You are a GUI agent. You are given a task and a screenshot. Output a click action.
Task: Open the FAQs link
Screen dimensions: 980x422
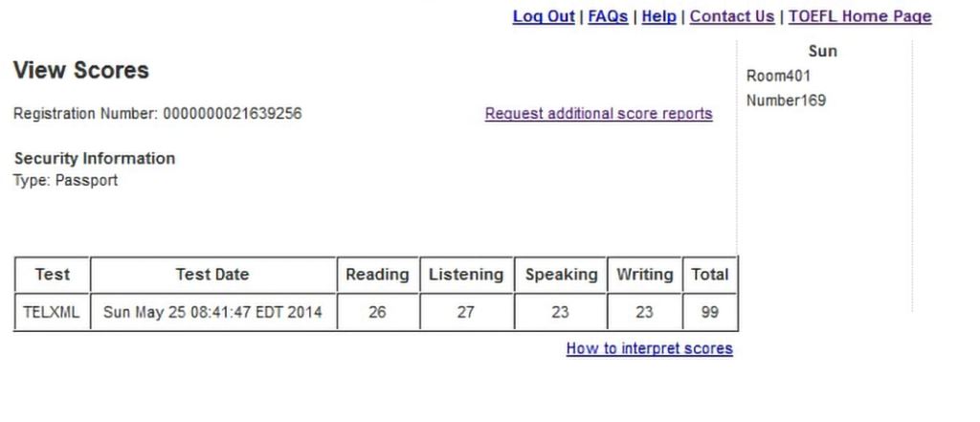tap(608, 16)
